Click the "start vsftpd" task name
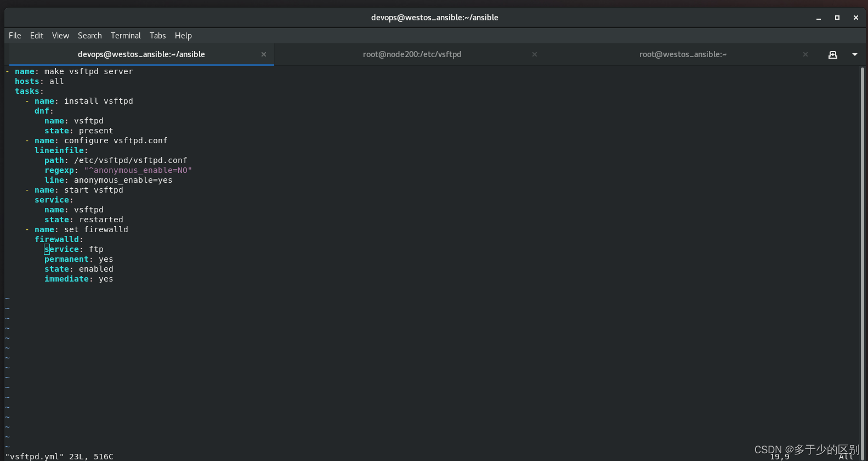This screenshot has width=868, height=461. click(94, 190)
